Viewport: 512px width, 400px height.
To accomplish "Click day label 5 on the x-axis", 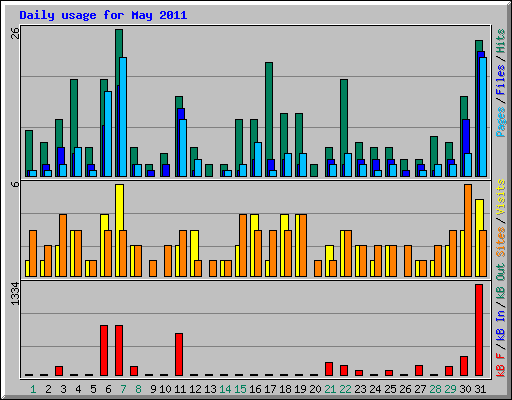I will 93,389.
